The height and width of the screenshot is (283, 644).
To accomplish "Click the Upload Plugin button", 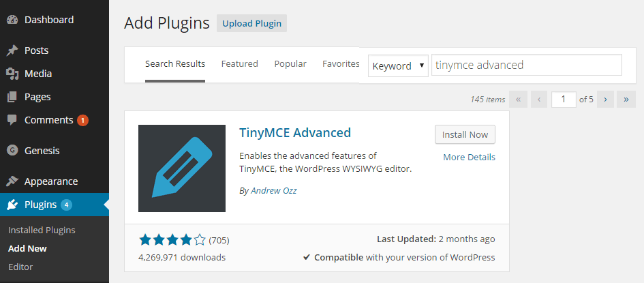I will (x=251, y=23).
